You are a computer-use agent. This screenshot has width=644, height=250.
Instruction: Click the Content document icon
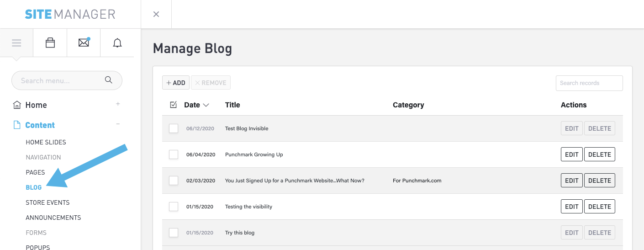17,125
